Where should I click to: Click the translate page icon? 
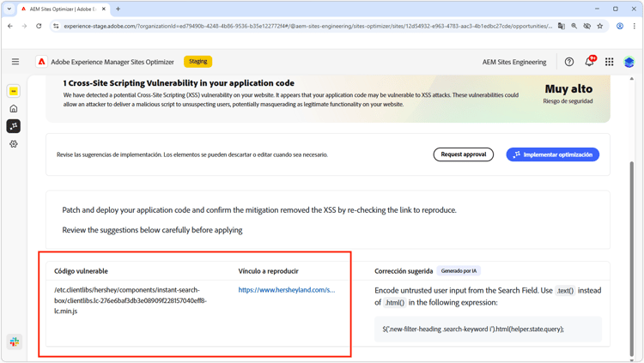tap(561, 26)
